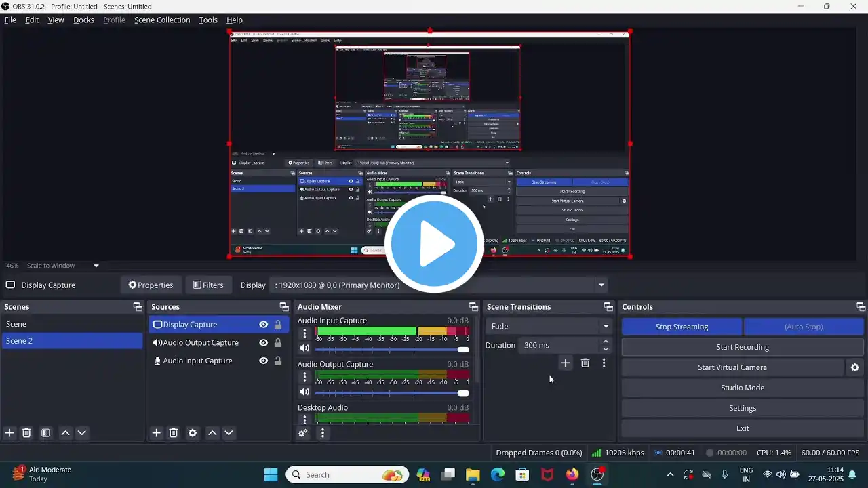
Task: Open the Fade transition type dropdown
Action: pos(548,326)
